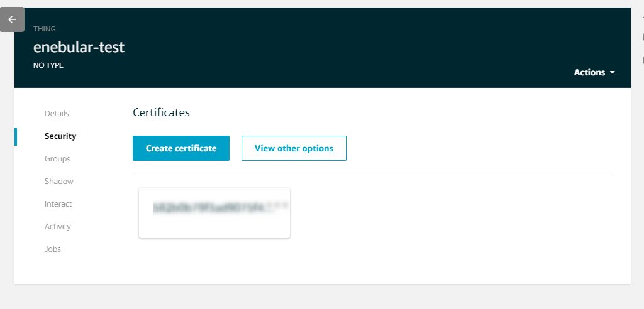Click View other options button
644x309 pixels.
click(x=294, y=148)
